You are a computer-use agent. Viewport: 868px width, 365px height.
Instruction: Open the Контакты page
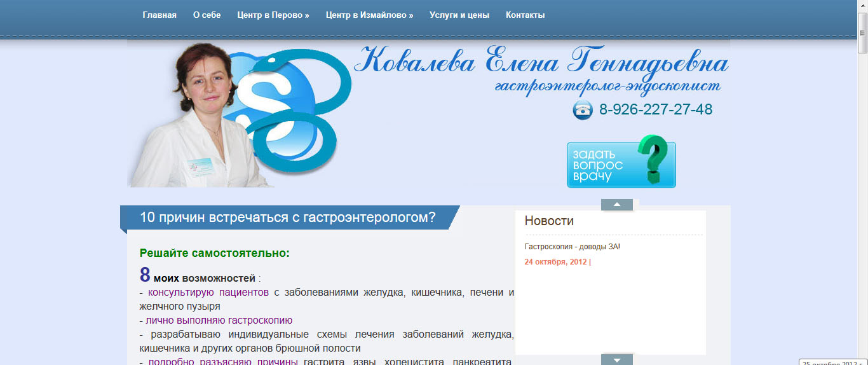526,15
